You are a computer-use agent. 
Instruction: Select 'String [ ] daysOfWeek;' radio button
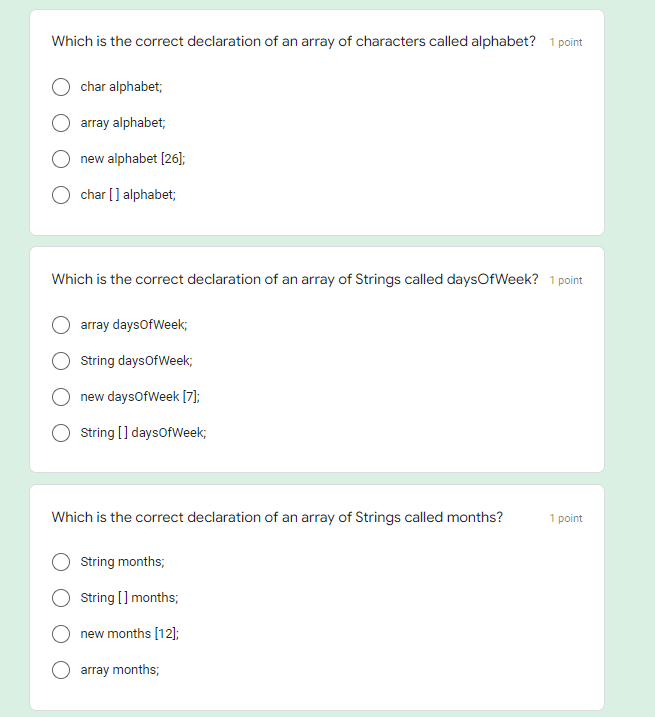[61, 433]
